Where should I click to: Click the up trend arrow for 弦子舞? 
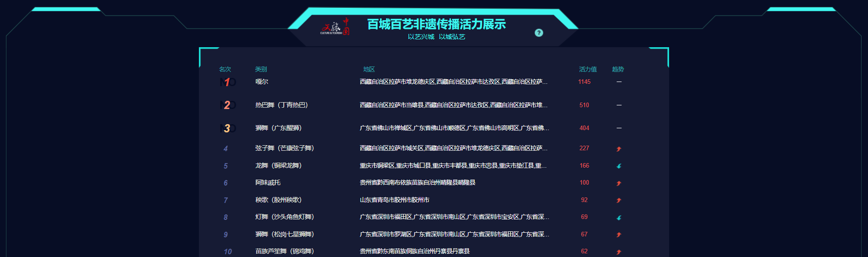pos(619,149)
